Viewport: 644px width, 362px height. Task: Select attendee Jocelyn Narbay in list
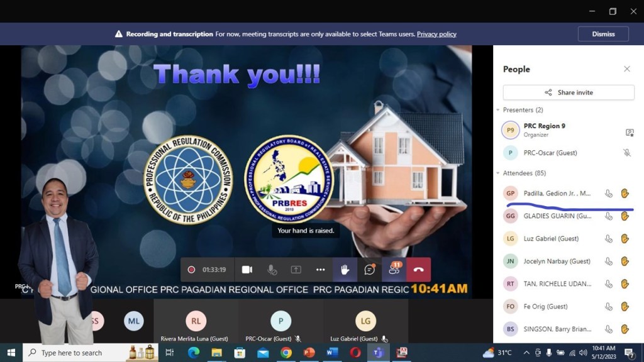(557, 261)
